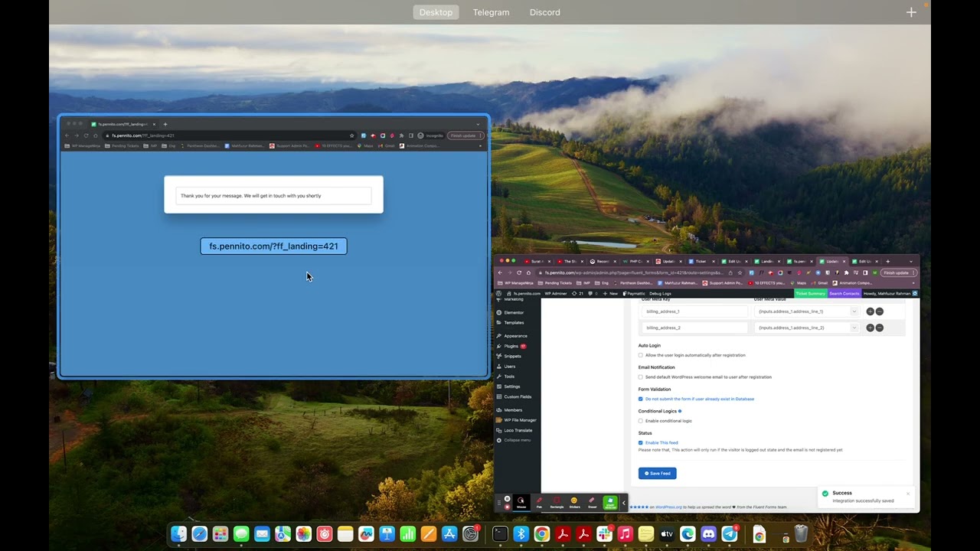The image size is (980, 551).
Task: Click the Save Feed button
Action: (x=658, y=473)
